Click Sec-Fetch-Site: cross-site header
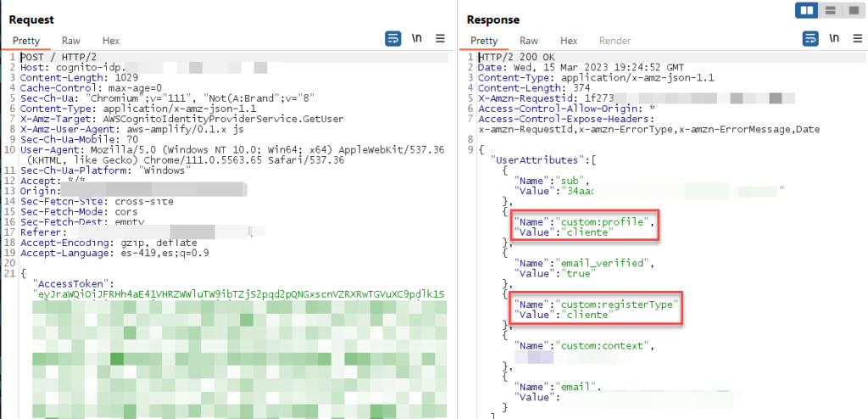Screen dimensions: 868x419 point(97,202)
